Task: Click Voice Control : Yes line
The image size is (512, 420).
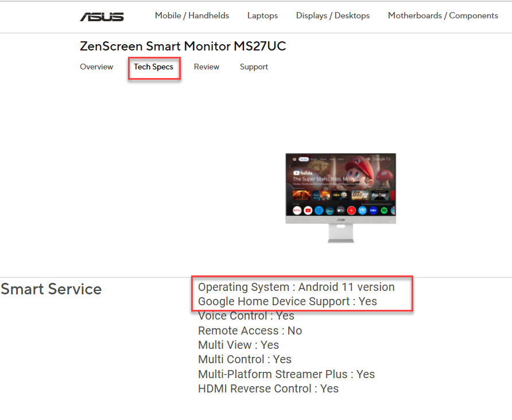Action: (246, 316)
